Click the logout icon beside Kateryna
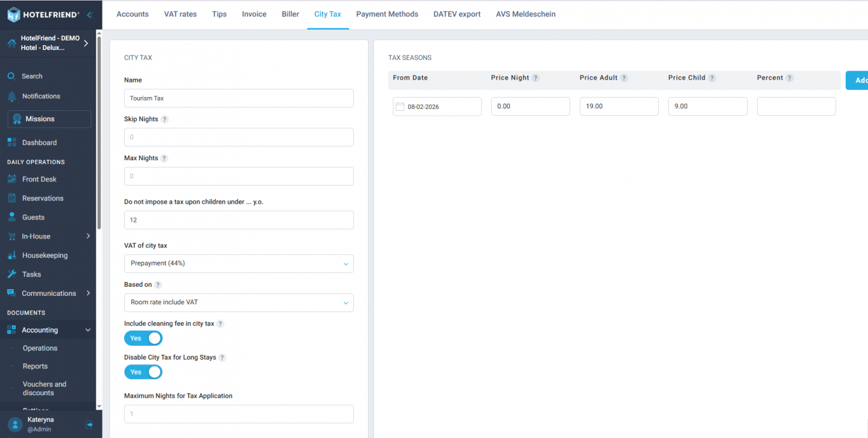Image resolution: width=868 pixels, height=438 pixels. point(89,424)
